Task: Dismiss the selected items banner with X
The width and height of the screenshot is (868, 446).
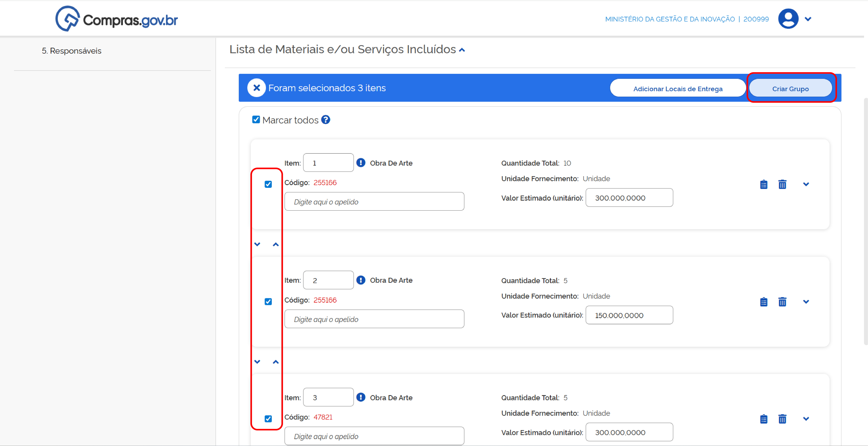Action: tap(256, 88)
